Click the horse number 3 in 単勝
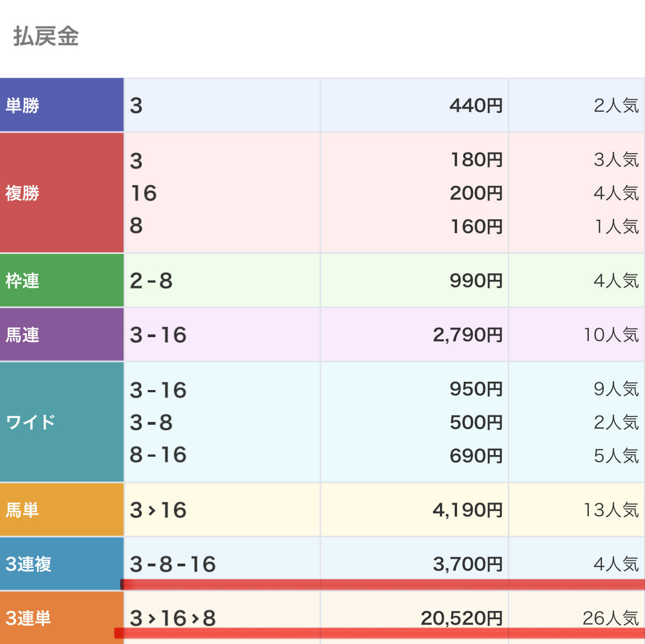 [x=134, y=105]
